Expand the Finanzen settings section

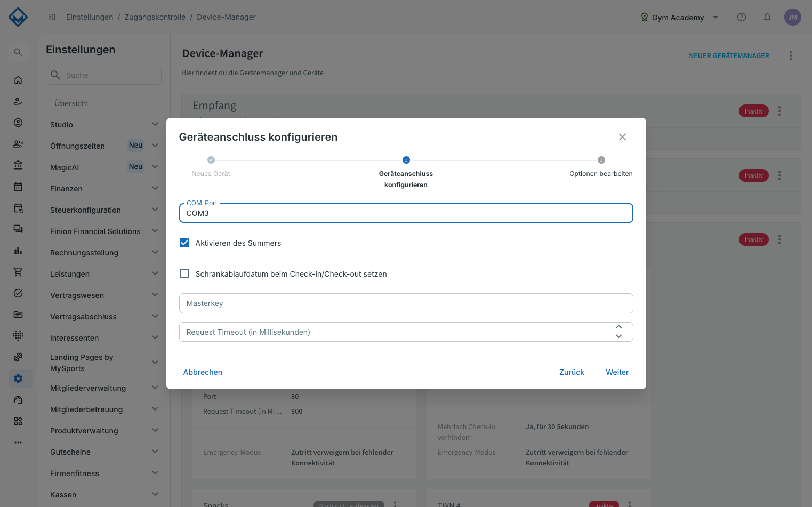155,188
